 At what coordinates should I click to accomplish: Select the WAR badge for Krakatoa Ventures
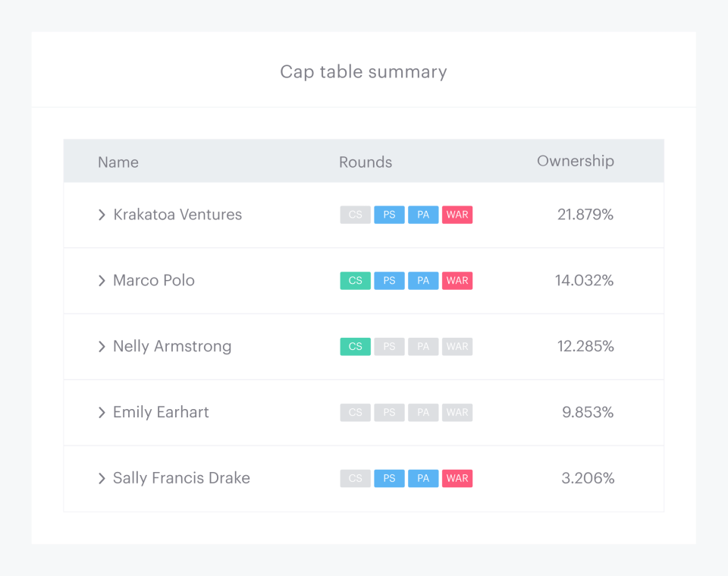pyautogui.click(x=457, y=215)
